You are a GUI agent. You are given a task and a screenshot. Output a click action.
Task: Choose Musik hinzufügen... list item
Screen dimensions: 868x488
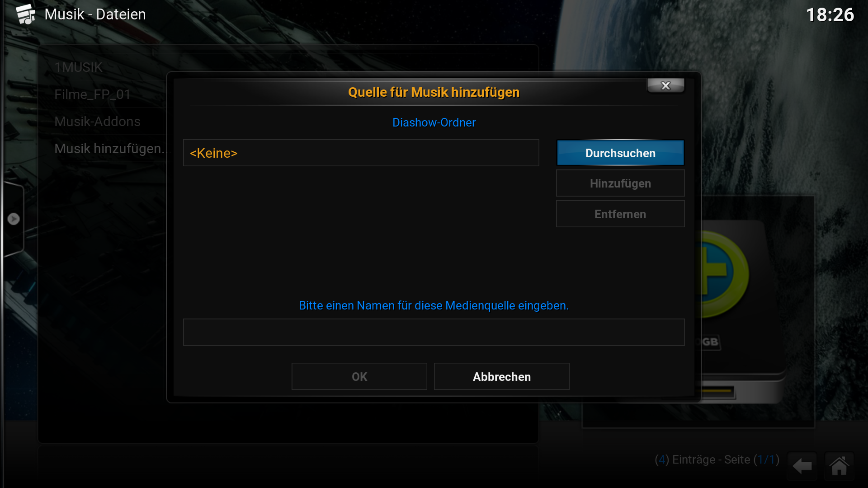[110, 149]
